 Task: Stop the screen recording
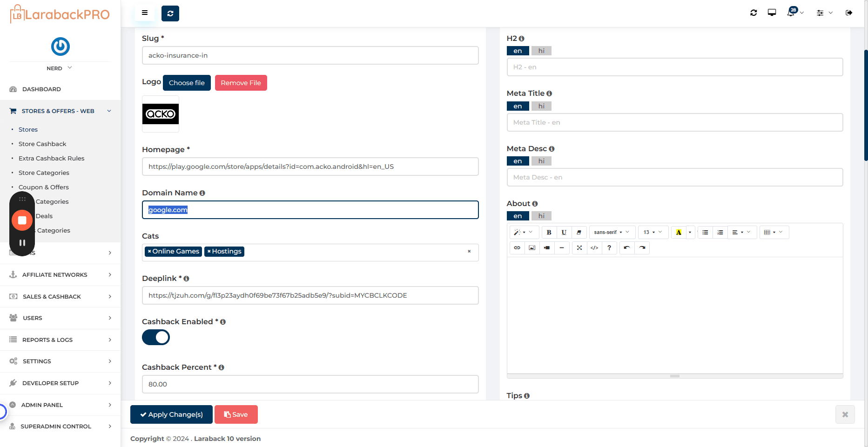click(22, 220)
